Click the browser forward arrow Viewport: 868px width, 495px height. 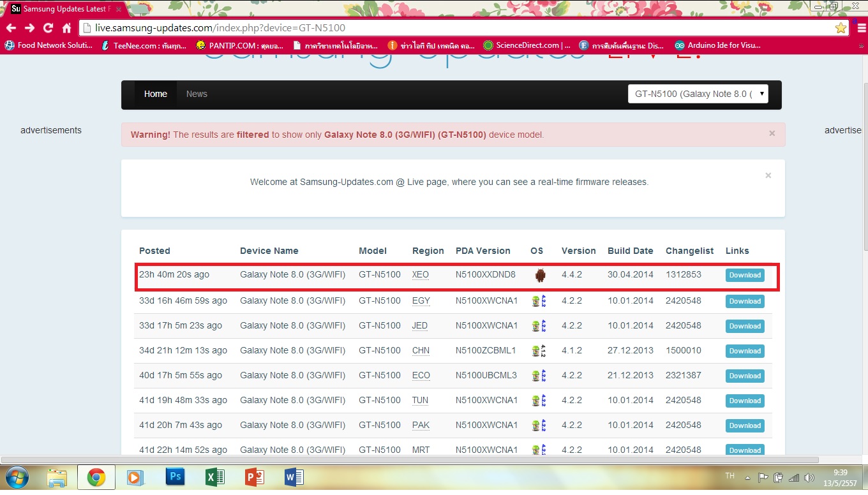click(x=29, y=28)
